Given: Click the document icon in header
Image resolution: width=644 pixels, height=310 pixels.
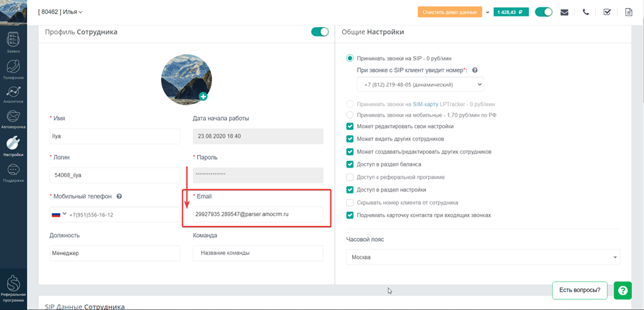Looking at the screenshot, I should tap(628, 12).
